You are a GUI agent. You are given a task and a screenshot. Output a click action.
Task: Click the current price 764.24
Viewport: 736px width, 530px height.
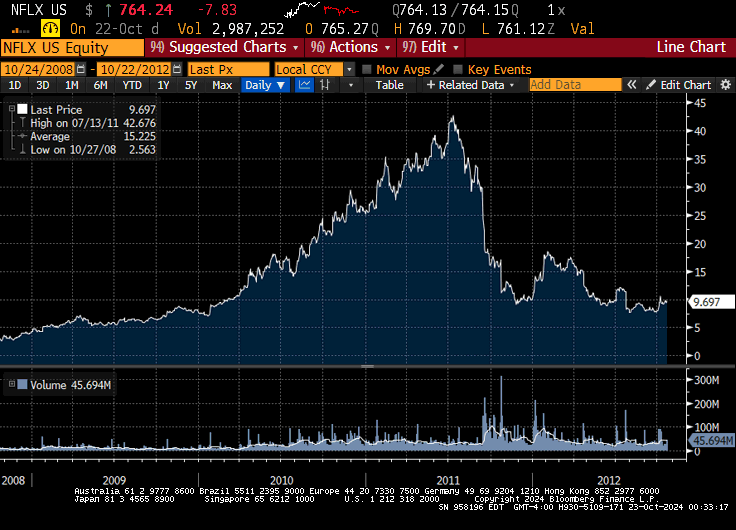(x=146, y=9)
